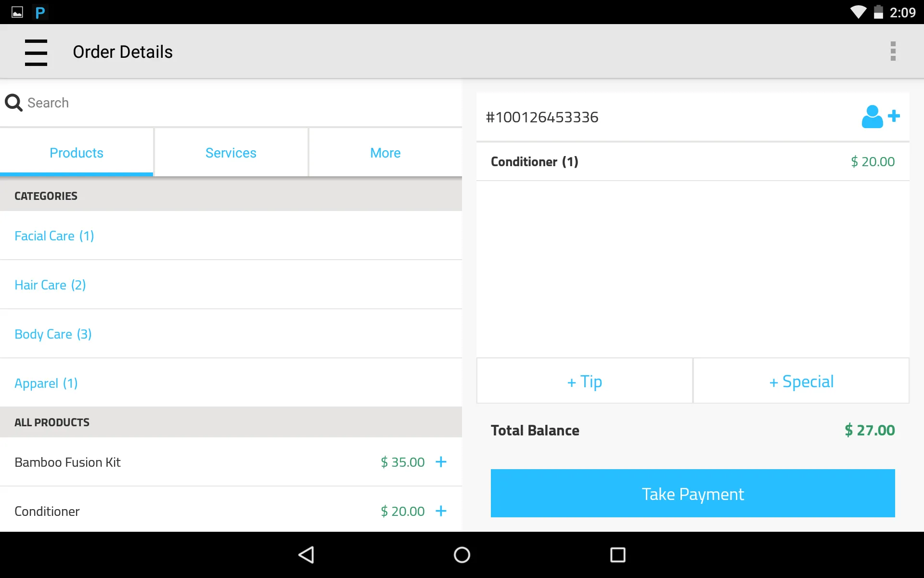Open the overflow menu in top right

point(893,51)
